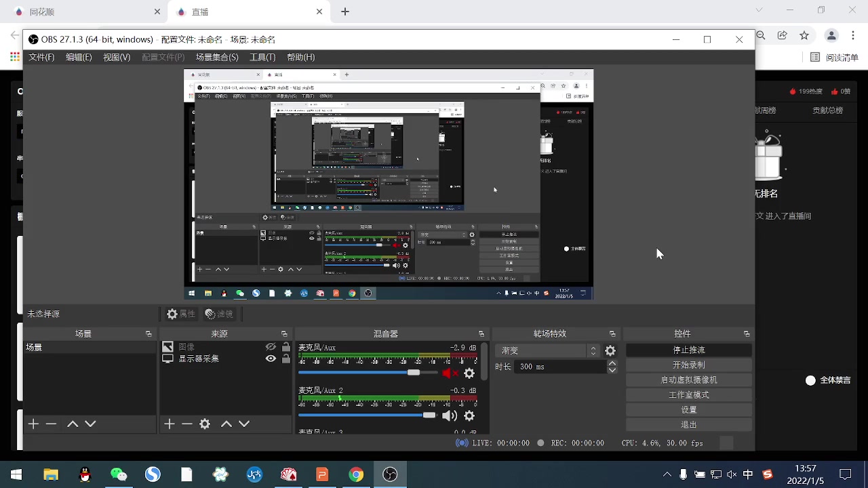868x488 pixels.
Task: Open transition properties gear next to 渐变
Action: pos(610,351)
